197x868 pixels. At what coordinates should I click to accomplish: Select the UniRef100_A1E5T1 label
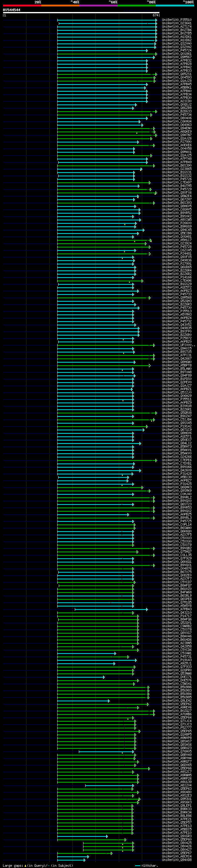coord(177,436)
